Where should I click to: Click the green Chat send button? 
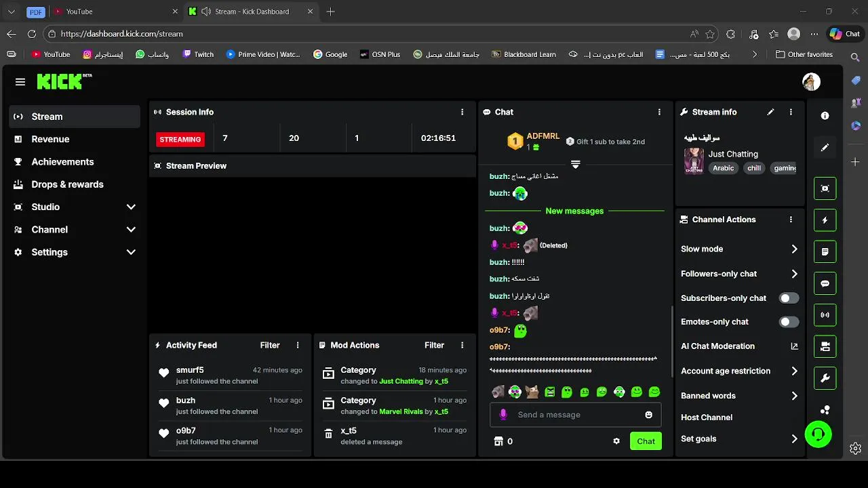click(646, 441)
